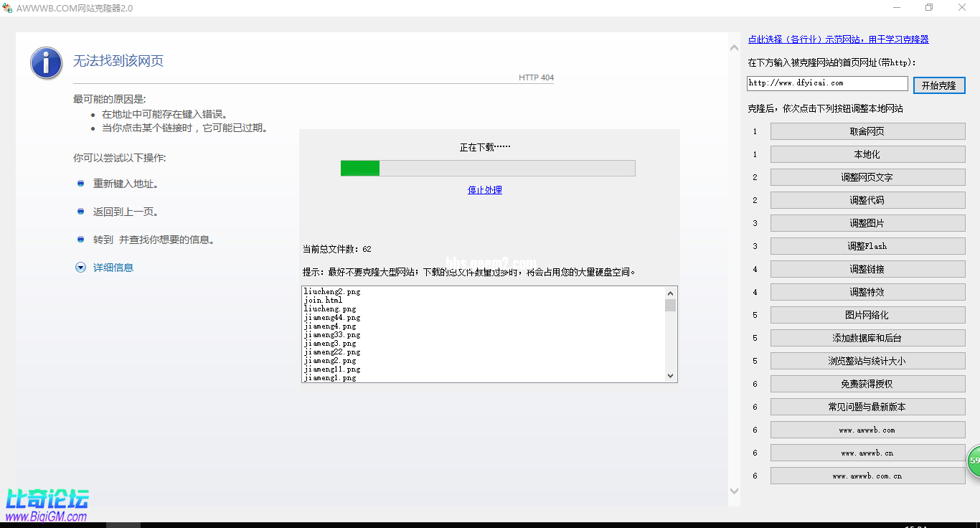This screenshot has width=980, height=528.
Task: Click the blue info icon beside 无法找到该网页
Action: [46, 63]
